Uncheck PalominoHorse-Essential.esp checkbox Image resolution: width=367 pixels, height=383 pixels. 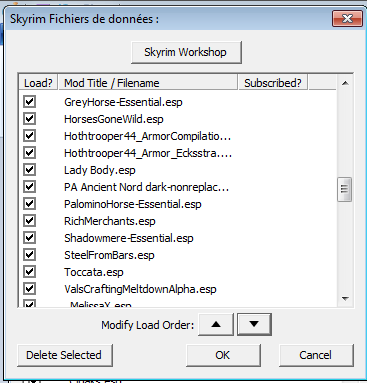click(29, 203)
